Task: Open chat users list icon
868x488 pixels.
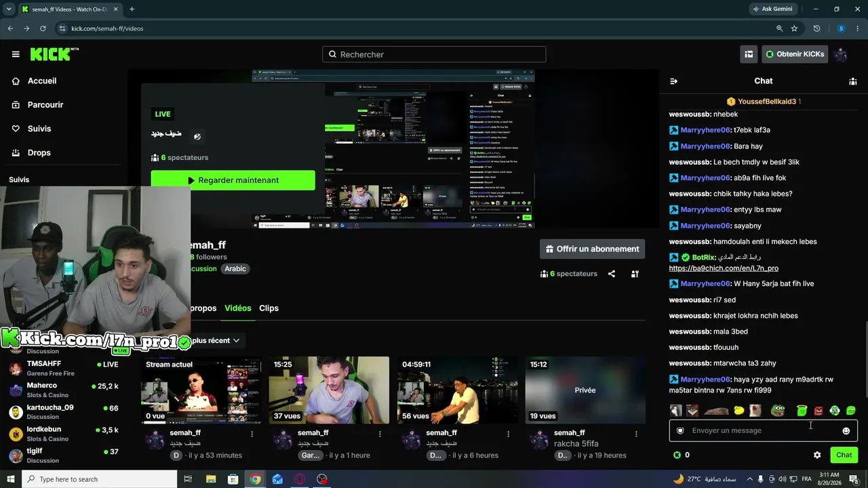Action: (x=852, y=81)
